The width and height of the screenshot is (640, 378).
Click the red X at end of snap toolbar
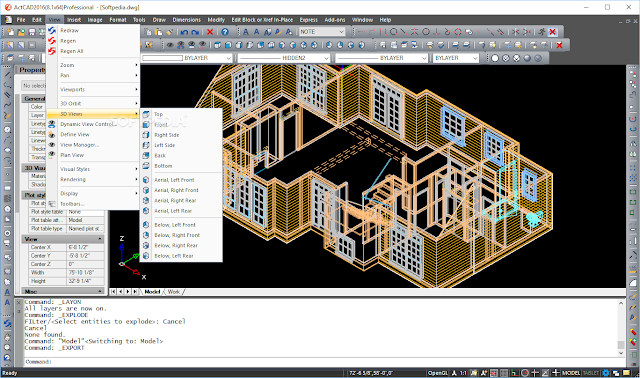553,32
